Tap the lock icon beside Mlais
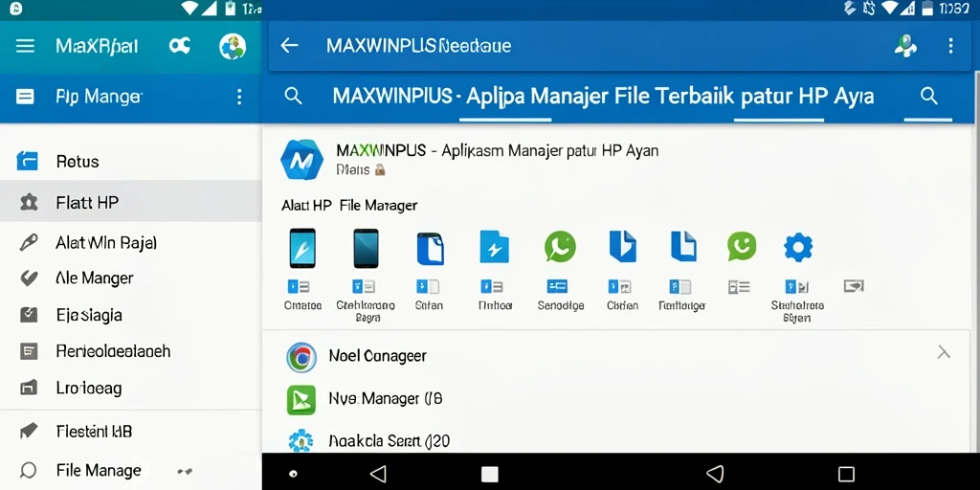 click(380, 169)
